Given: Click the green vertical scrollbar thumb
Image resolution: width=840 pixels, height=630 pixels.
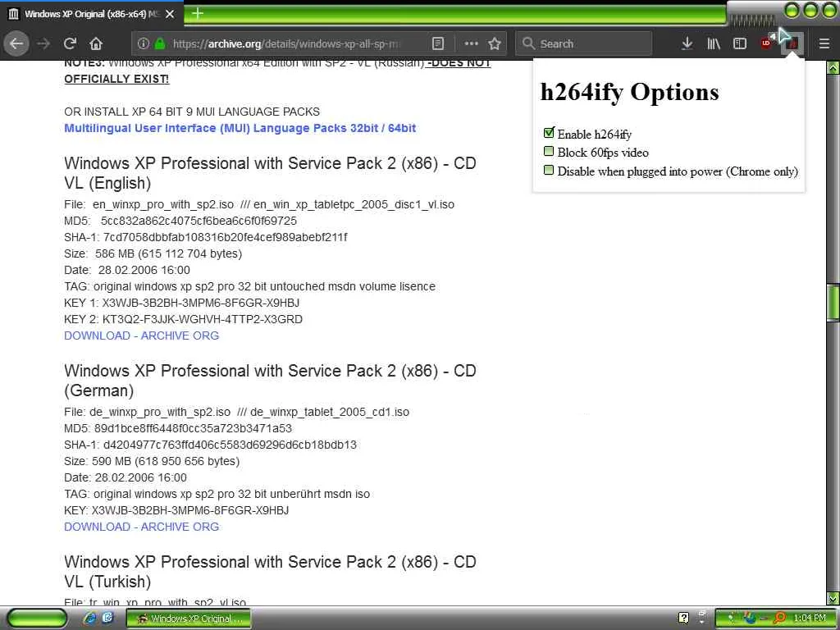Looking at the screenshot, I should [833, 304].
